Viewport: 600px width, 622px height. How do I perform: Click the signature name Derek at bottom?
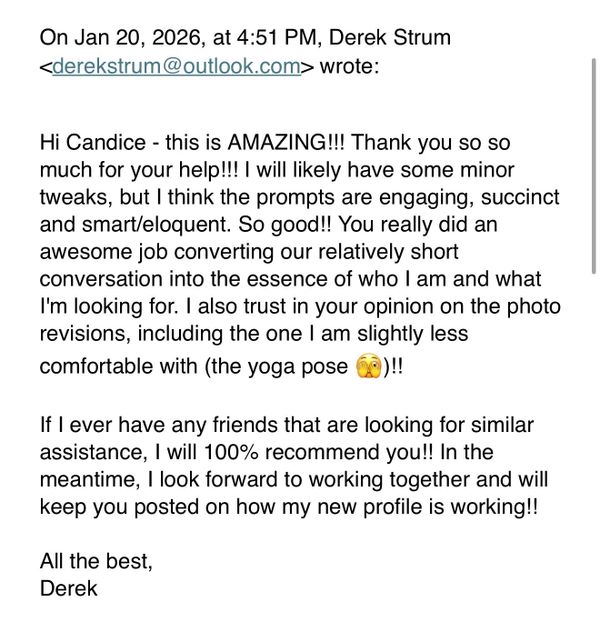68,588
